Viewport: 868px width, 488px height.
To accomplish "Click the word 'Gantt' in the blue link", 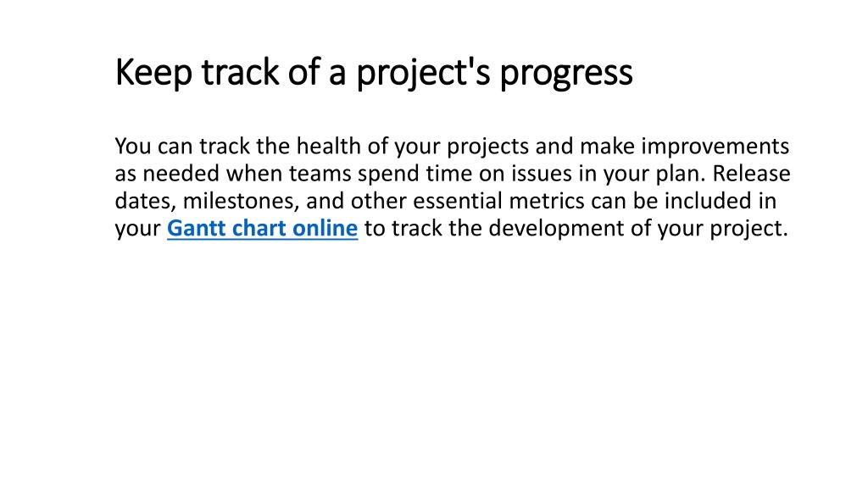I will [196, 228].
